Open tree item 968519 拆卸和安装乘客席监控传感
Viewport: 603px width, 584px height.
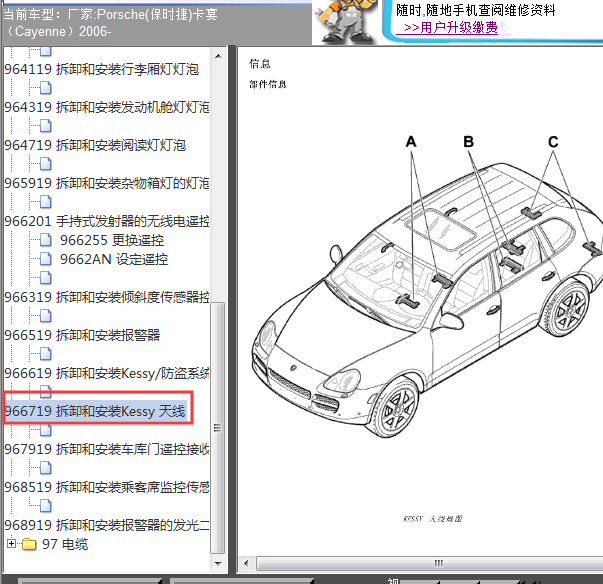[107, 487]
